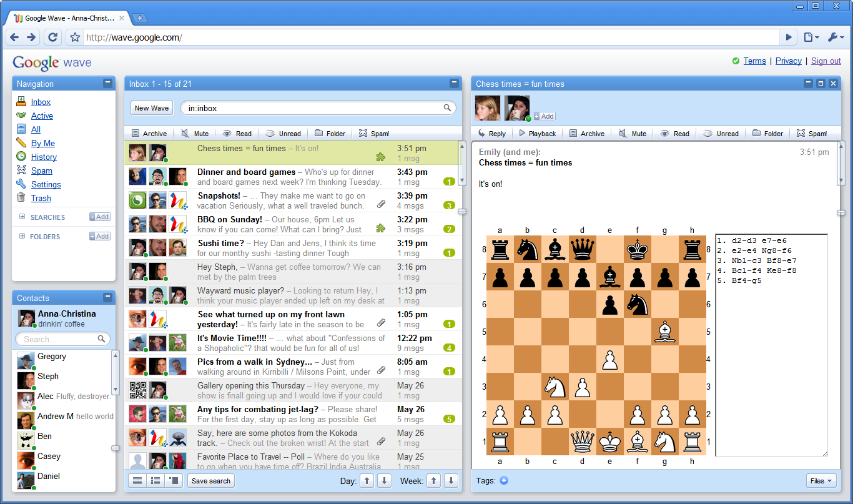853x504 pixels.
Task: Mark as Read in Inbox toolbar
Action: click(237, 134)
